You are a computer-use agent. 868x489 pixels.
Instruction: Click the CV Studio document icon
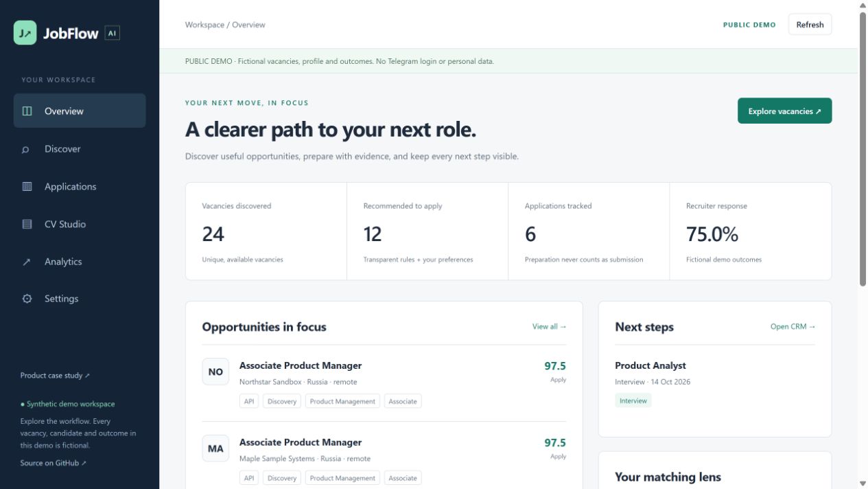coord(27,224)
